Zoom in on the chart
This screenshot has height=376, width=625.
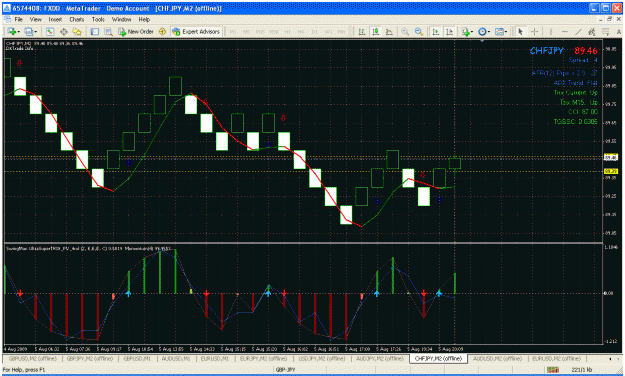pyautogui.click(x=405, y=31)
